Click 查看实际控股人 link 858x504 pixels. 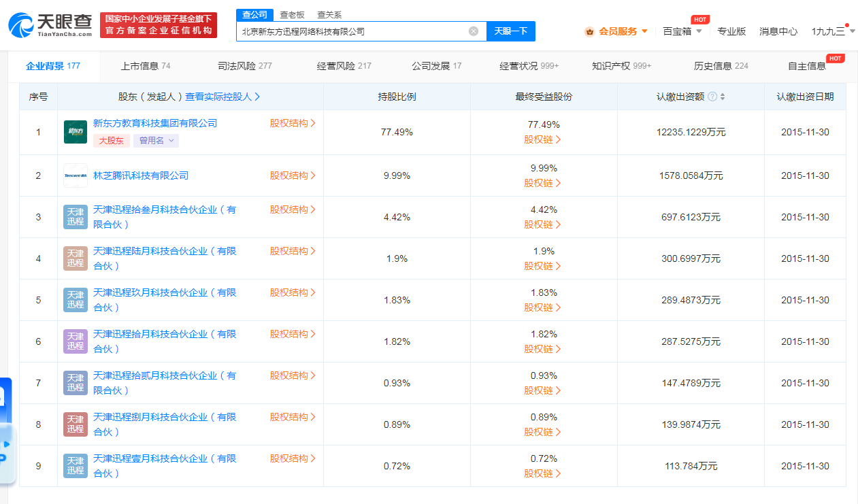click(222, 97)
